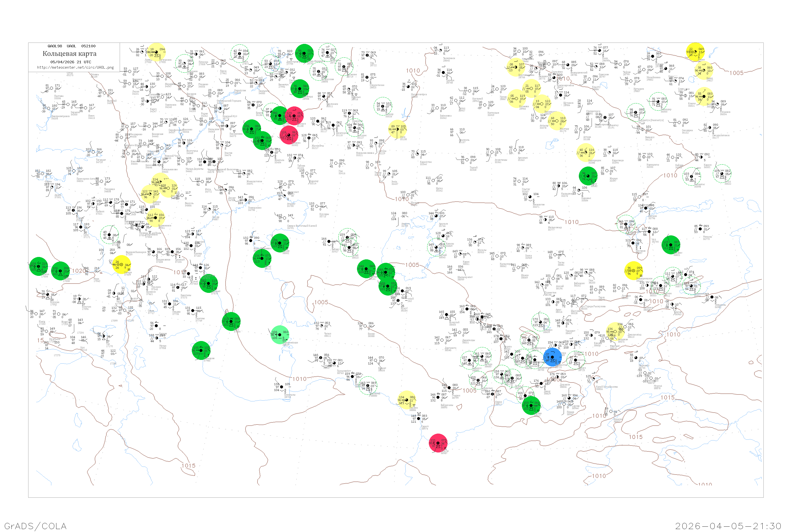The height and width of the screenshot is (532, 798).
Task: Click the bright yellow circle in top-right corner
Action: 695,52
